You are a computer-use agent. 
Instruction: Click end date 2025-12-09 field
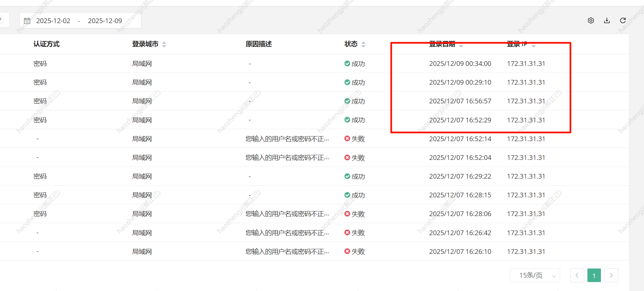tap(105, 21)
